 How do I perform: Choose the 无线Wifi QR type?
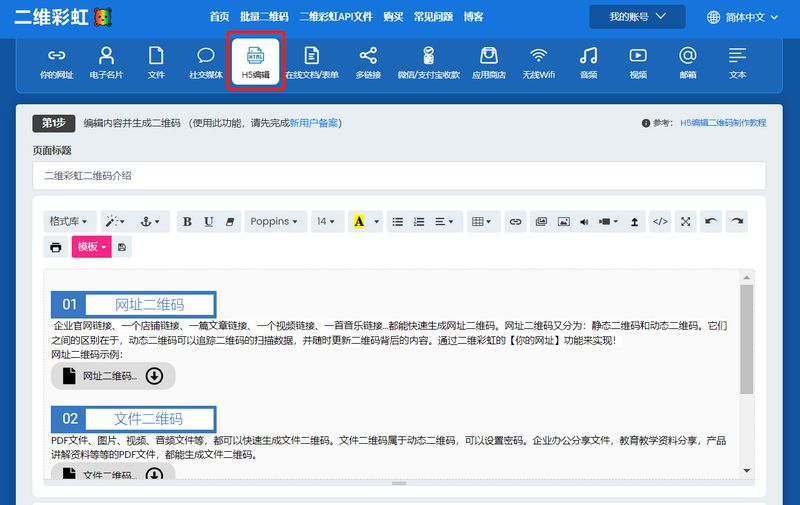pos(538,63)
